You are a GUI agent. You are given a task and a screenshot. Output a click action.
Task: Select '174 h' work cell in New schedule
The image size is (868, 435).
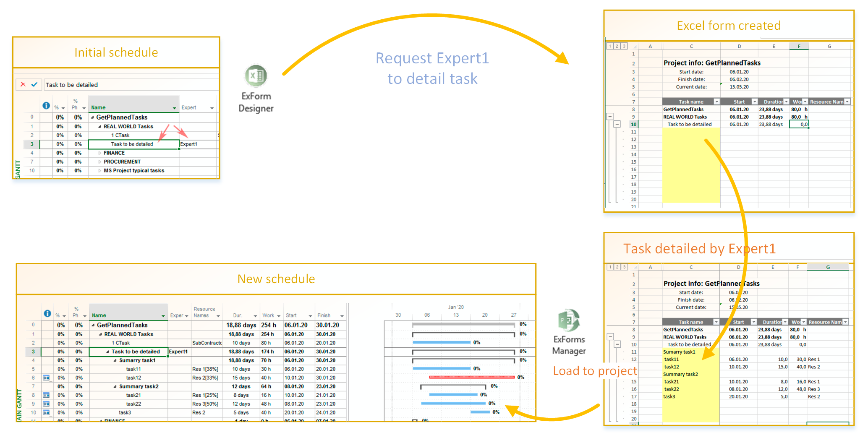pyautogui.click(x=272, y=352)
